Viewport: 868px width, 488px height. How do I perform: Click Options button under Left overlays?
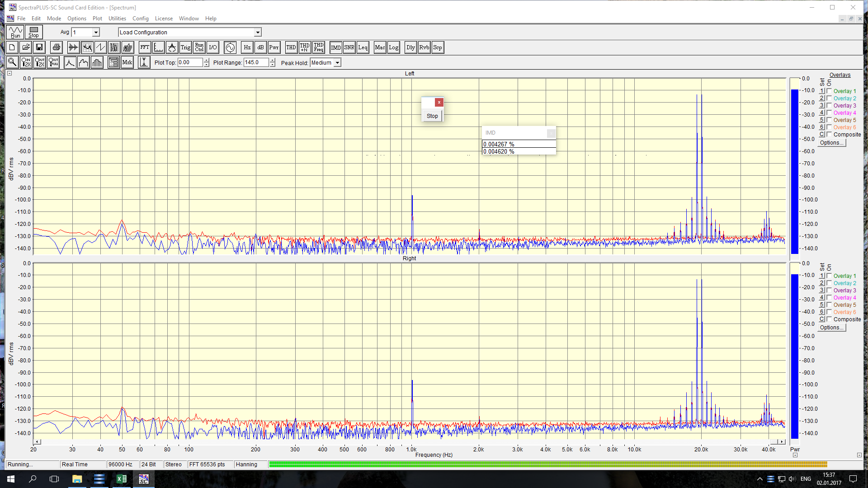click(x=831, y=143)
